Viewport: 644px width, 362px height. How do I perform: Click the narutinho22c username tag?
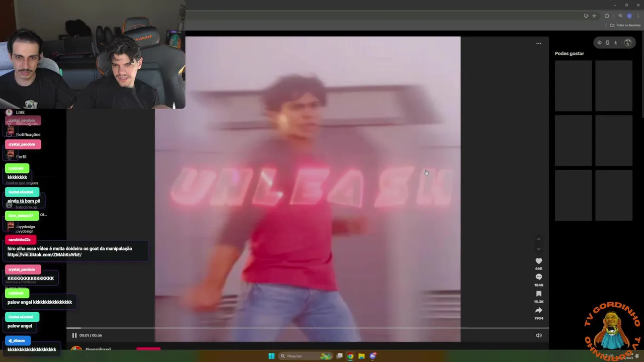coord(20,240)
